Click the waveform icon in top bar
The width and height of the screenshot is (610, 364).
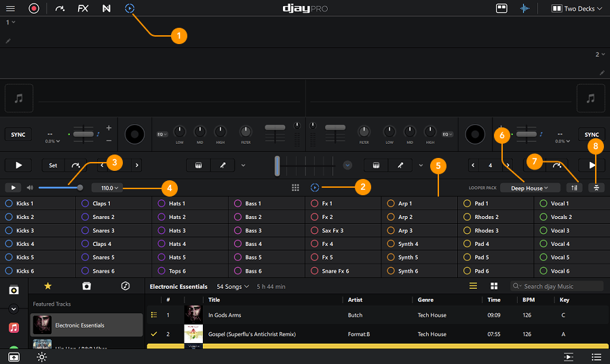pyautogui.click(x=524, y=9)
